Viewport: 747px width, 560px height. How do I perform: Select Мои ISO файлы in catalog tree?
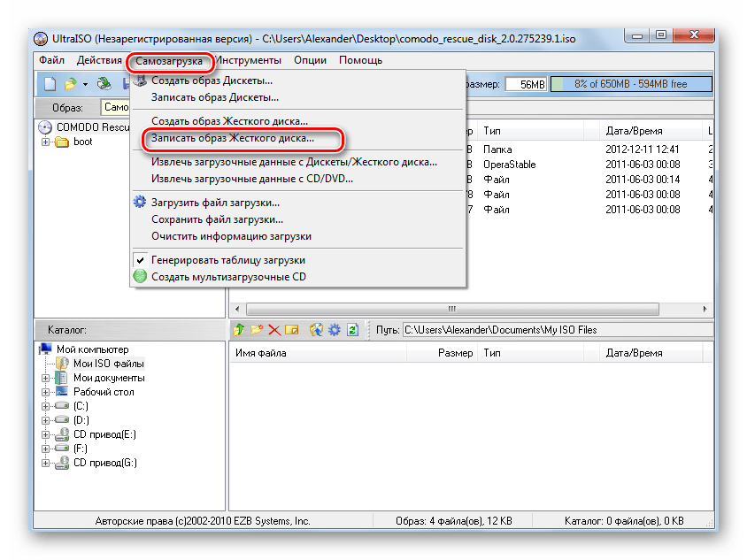coord(108,364)
